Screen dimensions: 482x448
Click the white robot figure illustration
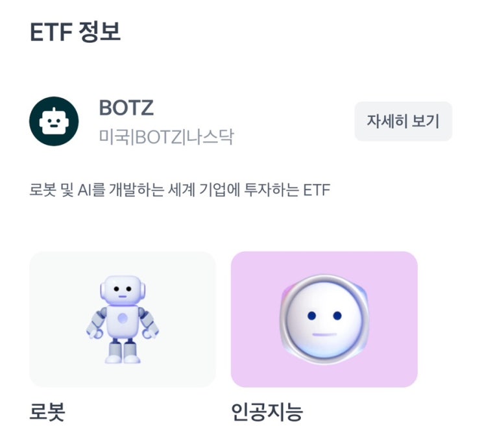122,319
